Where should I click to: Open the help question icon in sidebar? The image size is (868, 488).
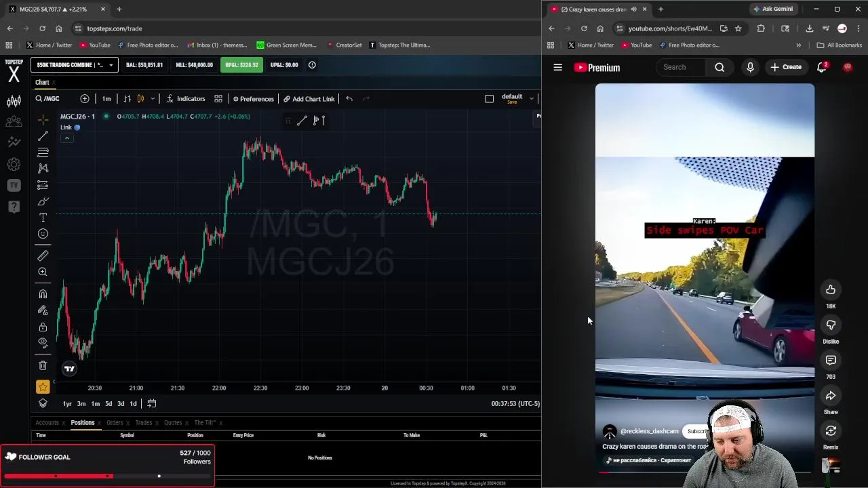coord(14,207)
